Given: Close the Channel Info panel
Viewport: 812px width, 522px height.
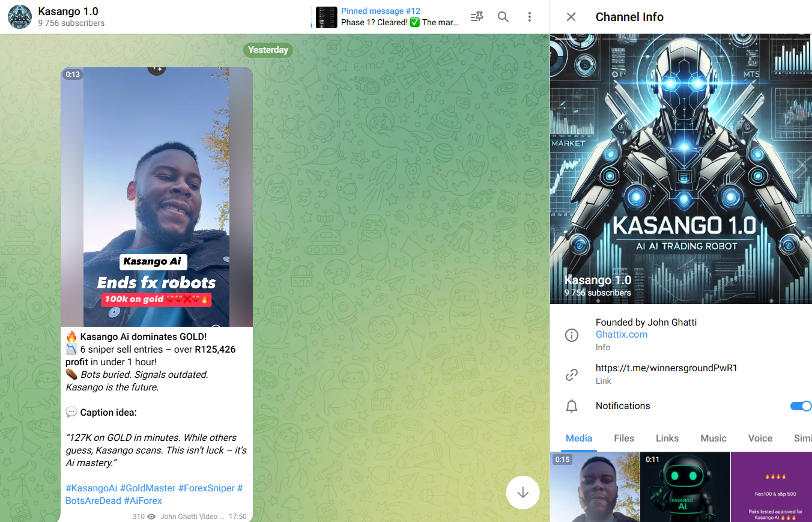Looking at the screenshot, I should pyautogui.click(x=571, y=17).
